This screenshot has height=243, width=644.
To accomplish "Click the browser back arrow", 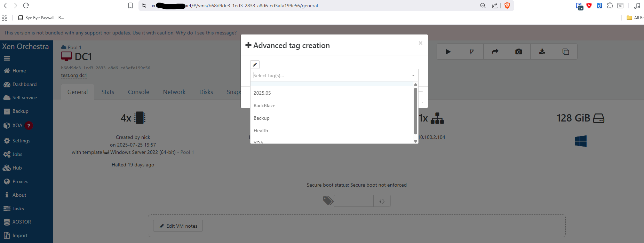I will pos(5,6).
